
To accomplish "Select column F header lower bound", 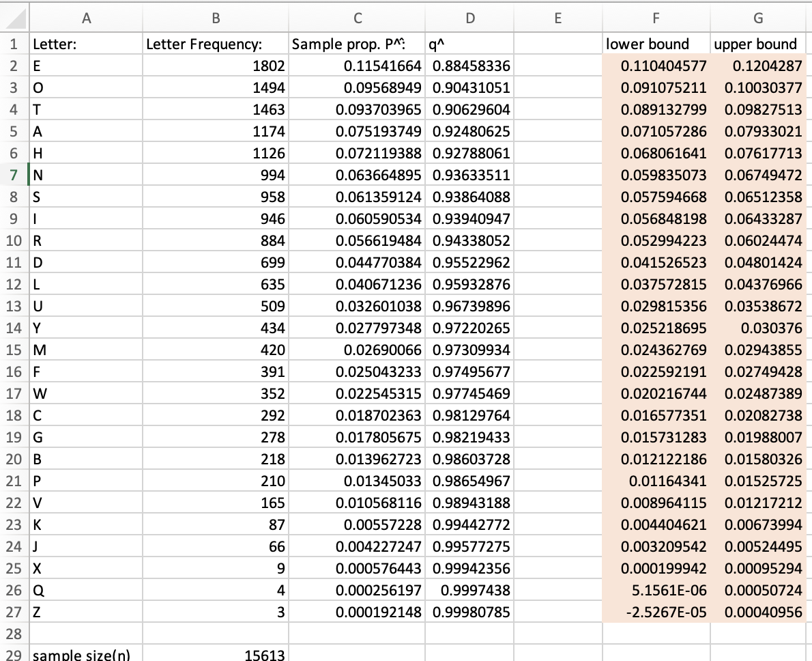I will click(656, 18).
